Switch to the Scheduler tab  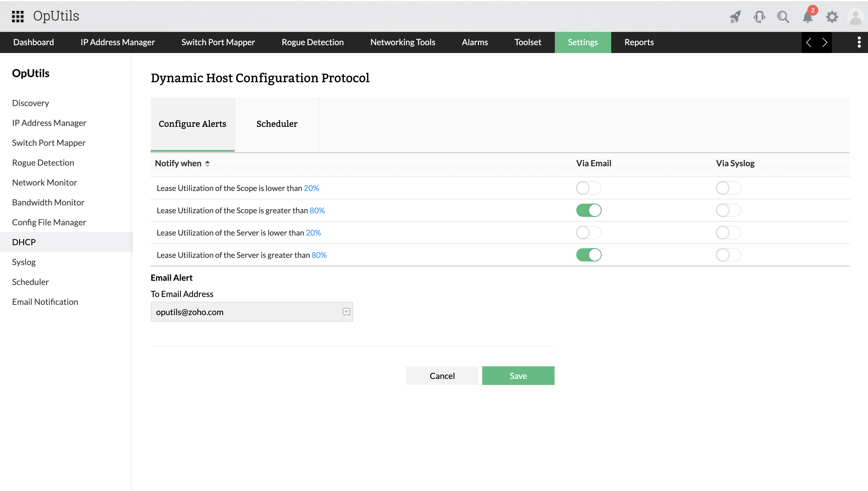277,124
